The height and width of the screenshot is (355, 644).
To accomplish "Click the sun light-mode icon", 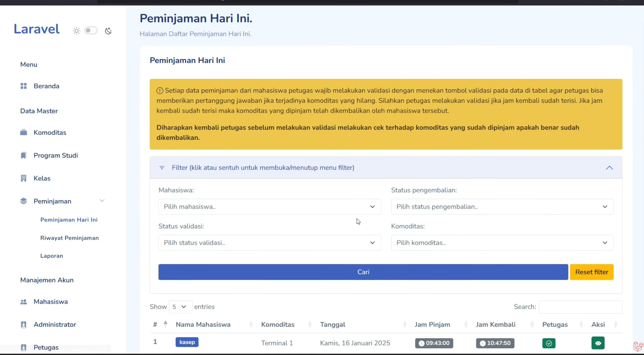I will [76, 31].
